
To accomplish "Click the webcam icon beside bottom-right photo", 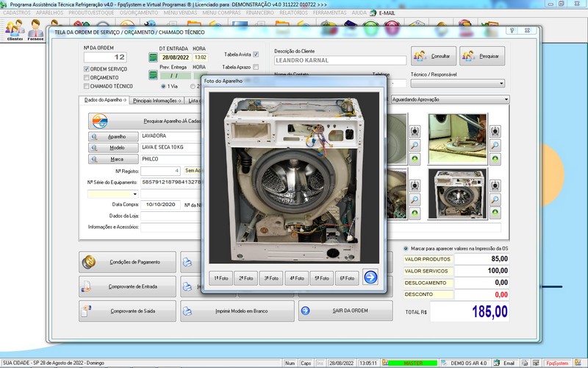I will click(495, 185).
